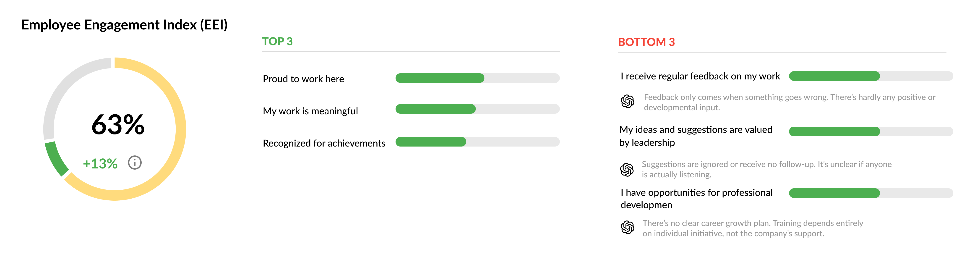980x265 pixels.
Task: Click the Employee Engagement Index title
Action: (124, 25)
